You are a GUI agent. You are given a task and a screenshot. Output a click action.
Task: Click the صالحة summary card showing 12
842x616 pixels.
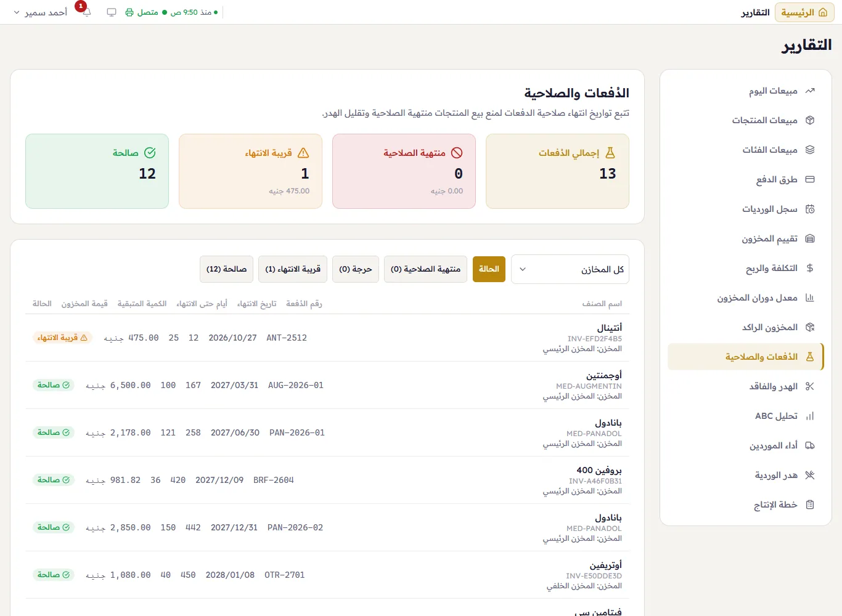pos(97,171)
